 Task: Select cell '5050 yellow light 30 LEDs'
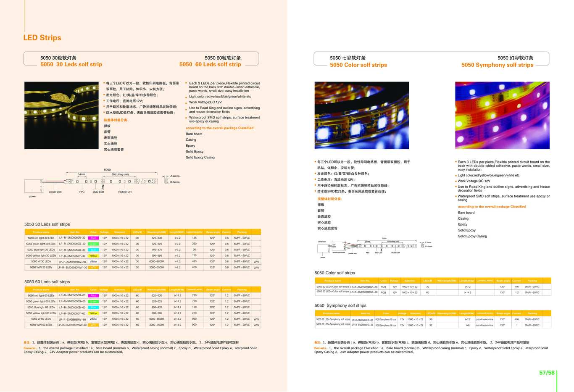click(41, 255)
